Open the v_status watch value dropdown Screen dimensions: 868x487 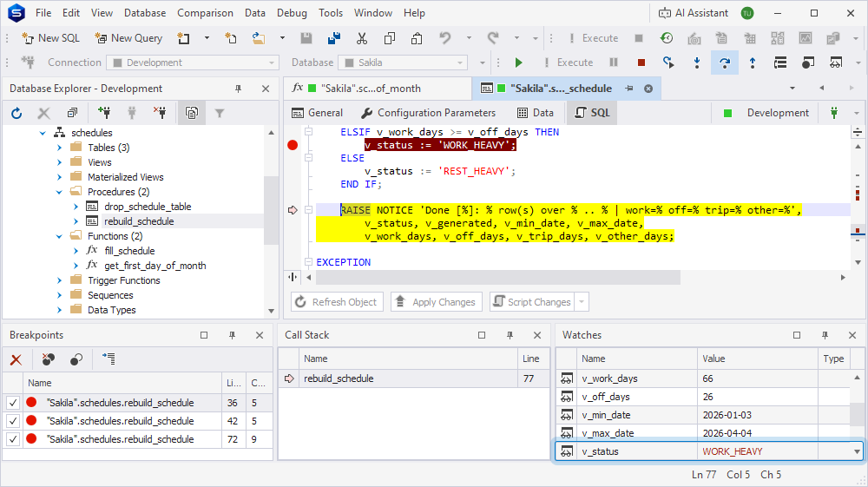click(x=857, y=451)
